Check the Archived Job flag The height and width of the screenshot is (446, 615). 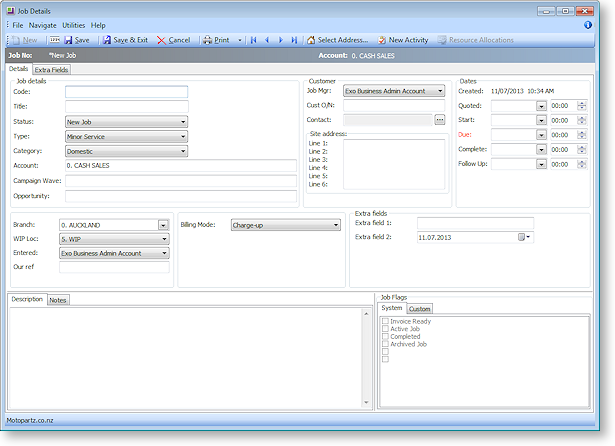[386, 344]
